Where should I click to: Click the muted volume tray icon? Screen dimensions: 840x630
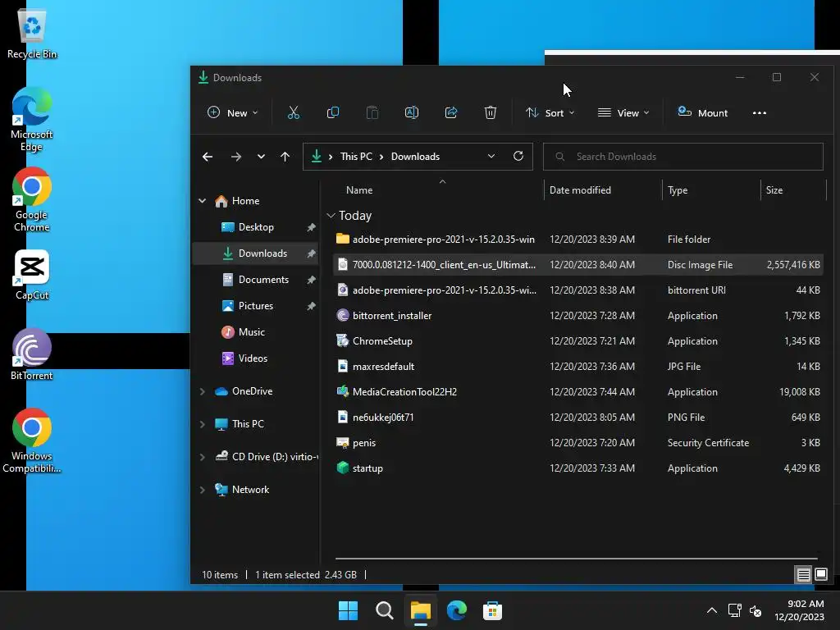click(x=756, y=610)
